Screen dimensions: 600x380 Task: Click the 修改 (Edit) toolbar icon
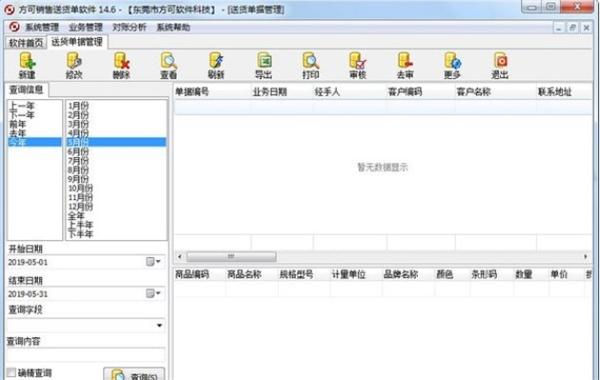tap(74, 66)
